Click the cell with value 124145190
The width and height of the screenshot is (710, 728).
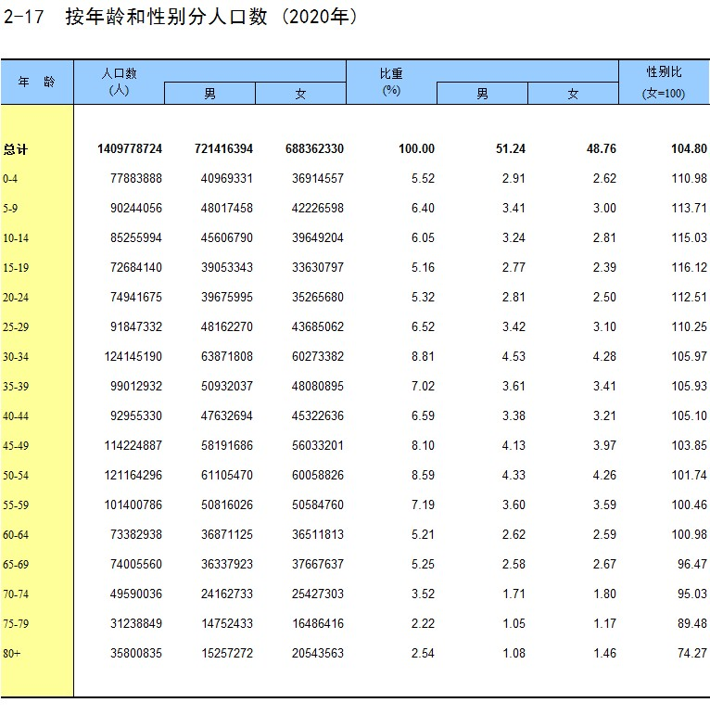133,357
